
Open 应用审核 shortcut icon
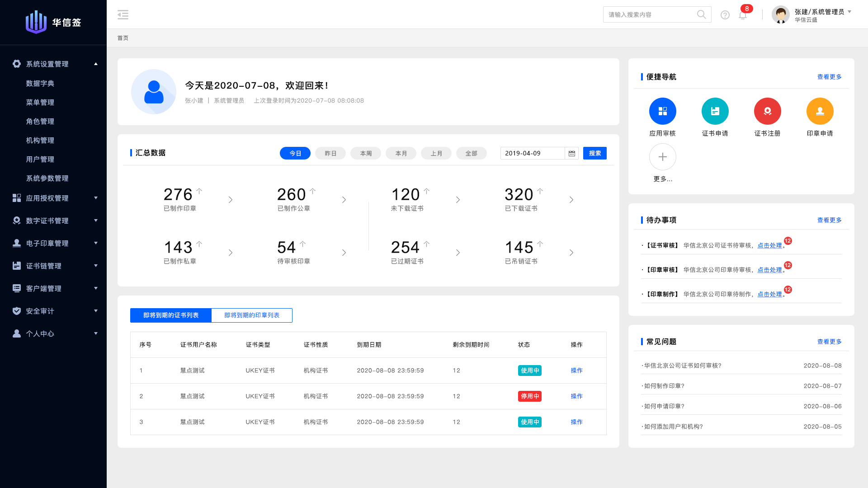(663, 111)
